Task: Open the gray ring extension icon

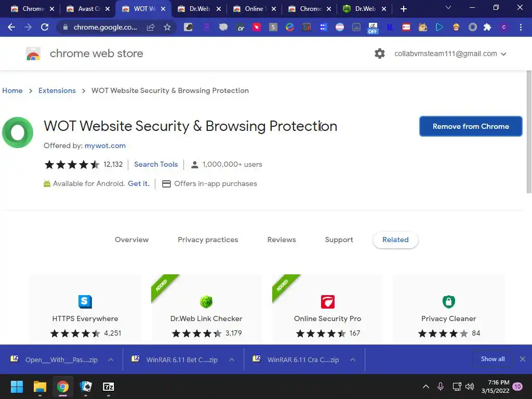Action: 473,27
